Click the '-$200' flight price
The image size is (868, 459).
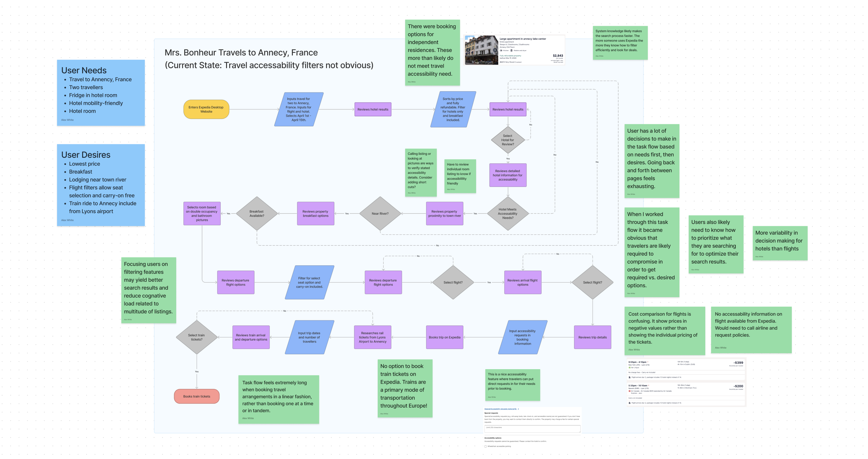click(x=738, y=386)
